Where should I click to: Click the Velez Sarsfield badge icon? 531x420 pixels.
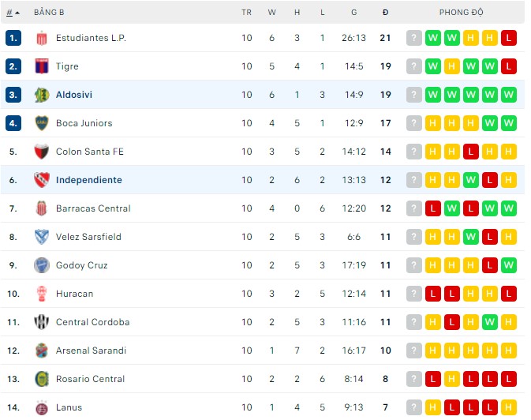pyautogui.click(x=42, y=237)
